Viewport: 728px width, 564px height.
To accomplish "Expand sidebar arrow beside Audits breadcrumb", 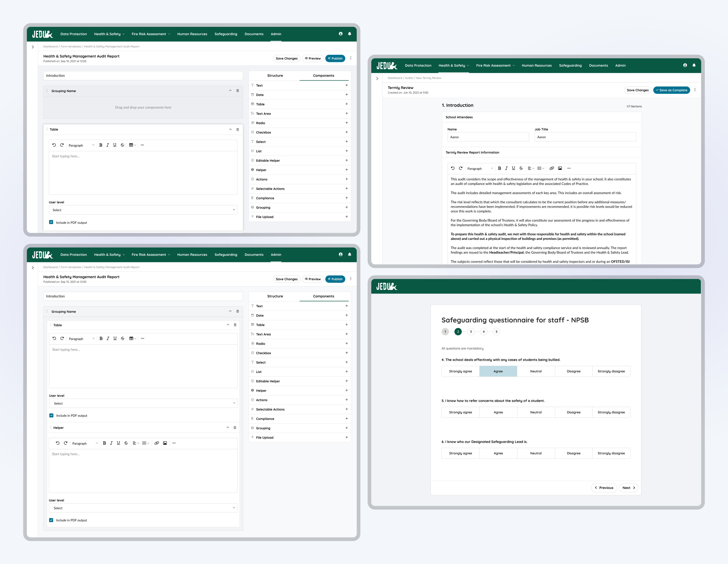I will tap(377, 79).
